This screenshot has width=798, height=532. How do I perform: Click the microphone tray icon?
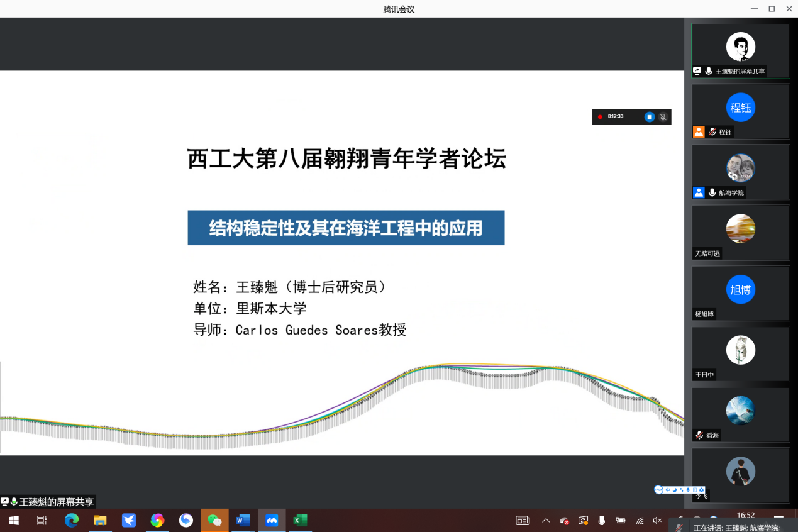coord(602,521)
